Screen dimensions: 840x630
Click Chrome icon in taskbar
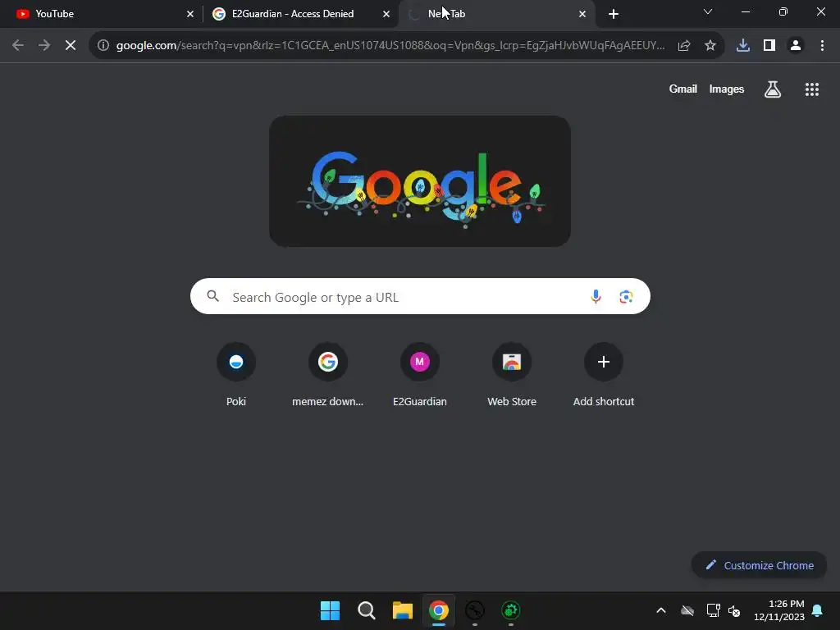click(439, 610)
